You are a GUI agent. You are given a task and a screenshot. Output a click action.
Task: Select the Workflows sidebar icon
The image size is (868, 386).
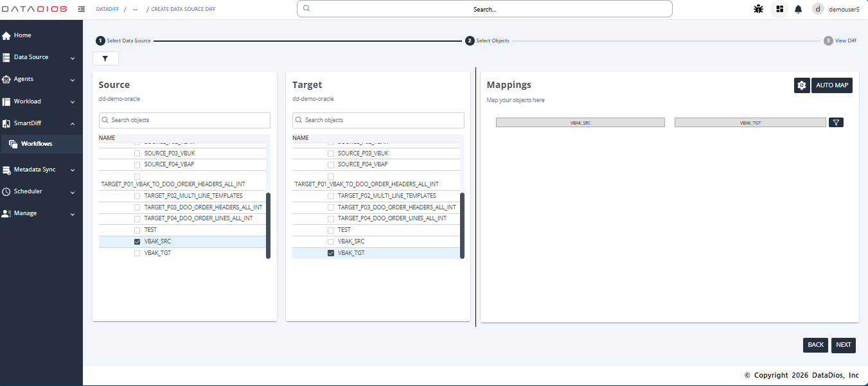(x=13, y=143)
